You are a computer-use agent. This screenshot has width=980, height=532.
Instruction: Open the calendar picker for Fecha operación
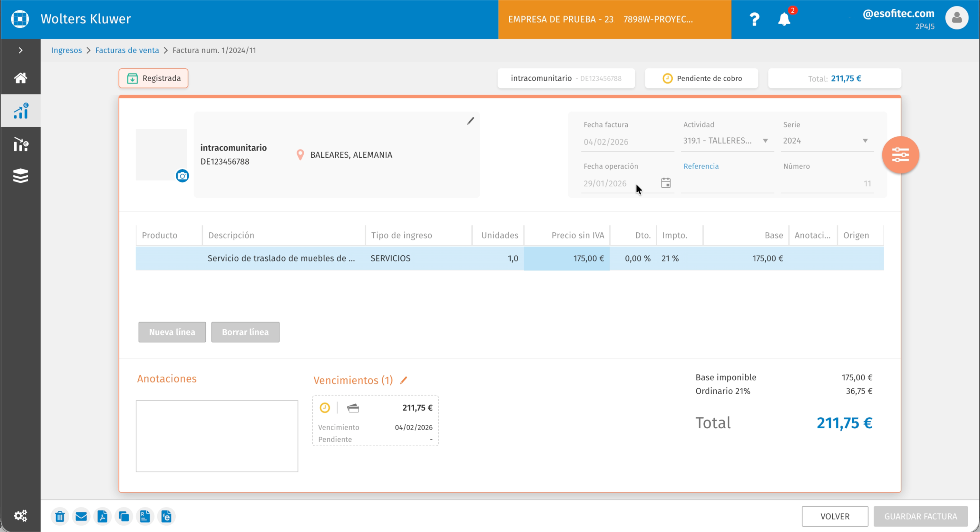click(x=666, y=183)
